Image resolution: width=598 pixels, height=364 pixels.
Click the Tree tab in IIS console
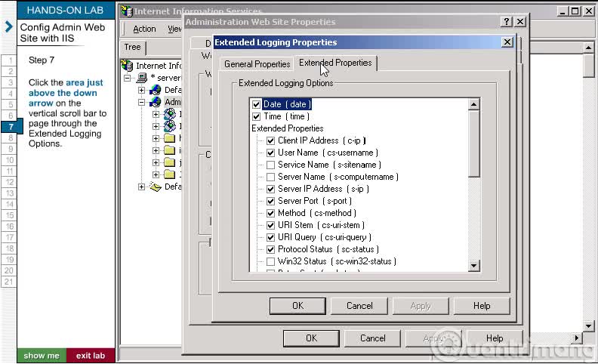(132, 47)
